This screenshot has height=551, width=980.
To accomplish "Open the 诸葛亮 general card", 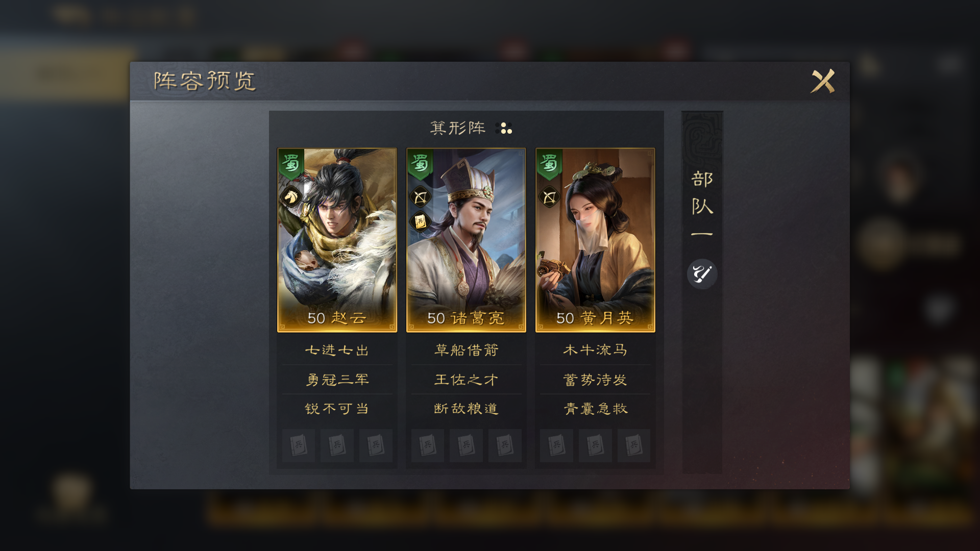I will (466, 240).
